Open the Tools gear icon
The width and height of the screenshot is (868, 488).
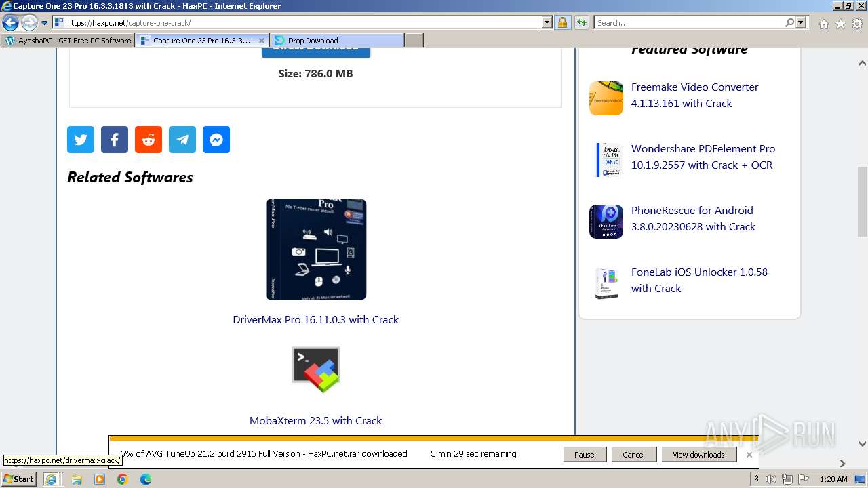(857, 24)
